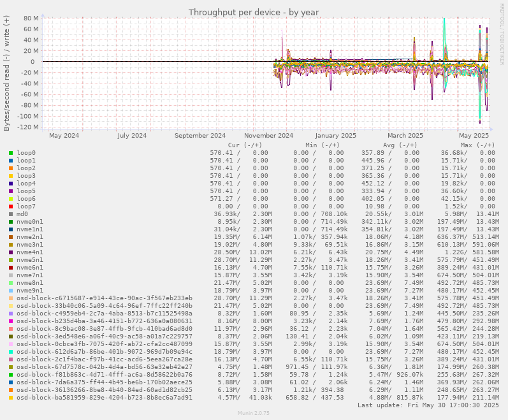Screen dimensions: 508x420
Task: Click the orange loop2 legend swatch
Action: [x=11, y=168]
